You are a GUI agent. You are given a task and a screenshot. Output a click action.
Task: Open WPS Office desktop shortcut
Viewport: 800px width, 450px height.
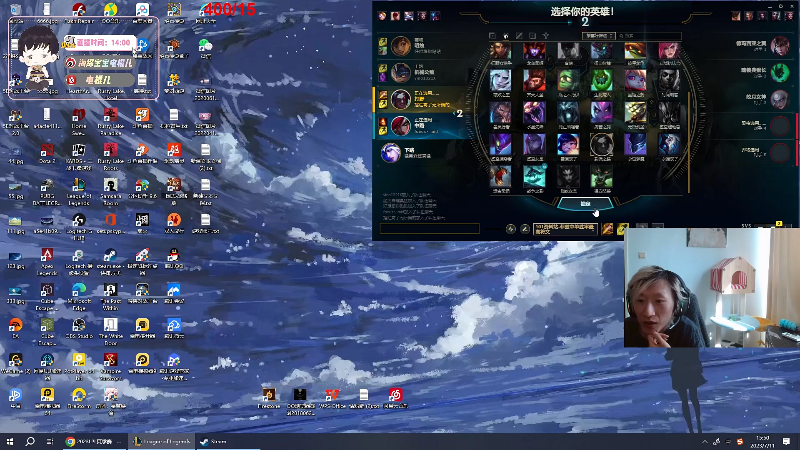click(x=332, y=398)
